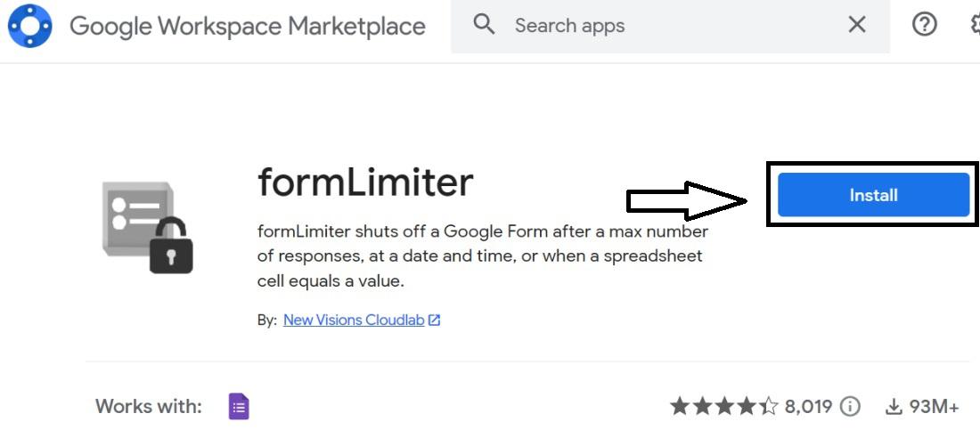This screenshot has height=446, width=980.
Task: Click the info icon next to ratings
Action: (x=851, y=407)
